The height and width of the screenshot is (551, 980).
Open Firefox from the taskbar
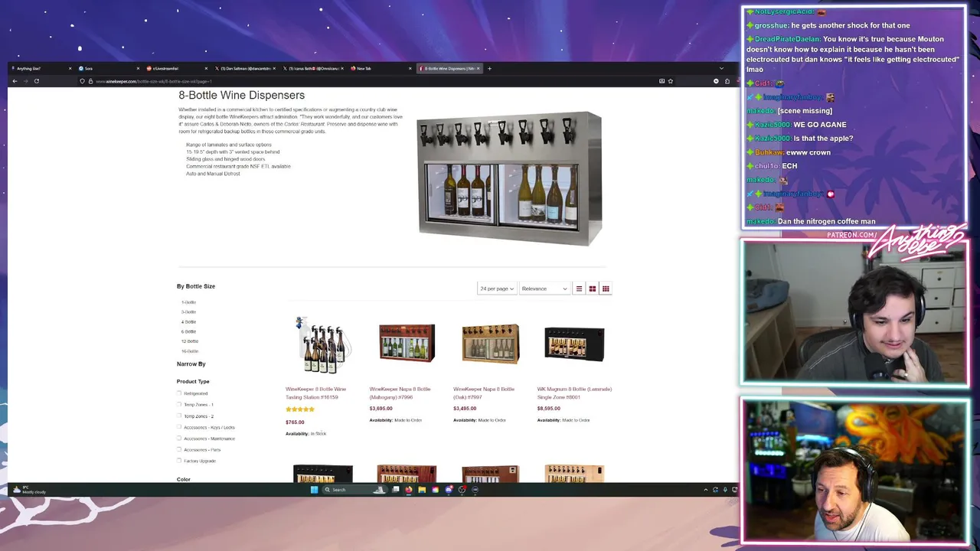click(x=408, y=490)
